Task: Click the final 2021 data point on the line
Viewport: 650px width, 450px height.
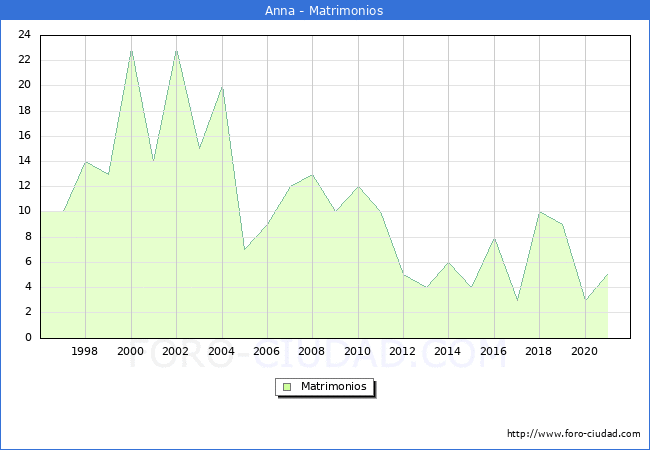Action: click(x=607, y=275)
